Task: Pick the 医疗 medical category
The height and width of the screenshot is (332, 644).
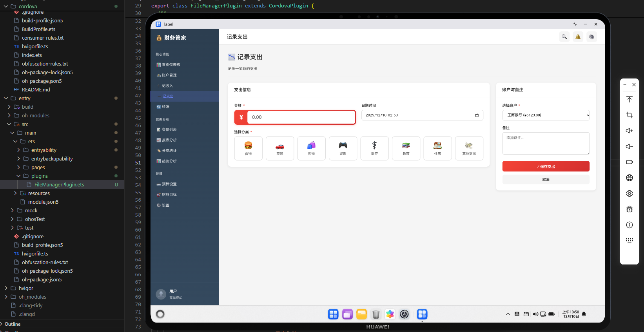Action: click(x=374, y=148)
